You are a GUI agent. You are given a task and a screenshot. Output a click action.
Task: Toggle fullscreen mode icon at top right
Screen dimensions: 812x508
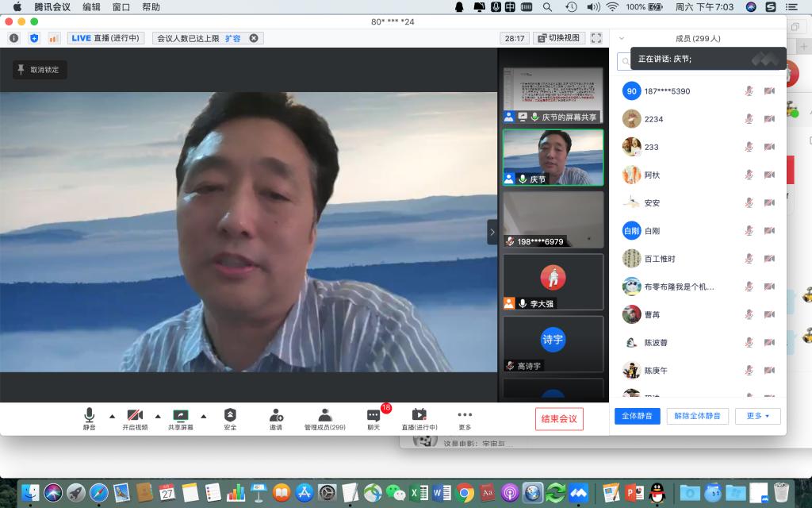(596, 38)
